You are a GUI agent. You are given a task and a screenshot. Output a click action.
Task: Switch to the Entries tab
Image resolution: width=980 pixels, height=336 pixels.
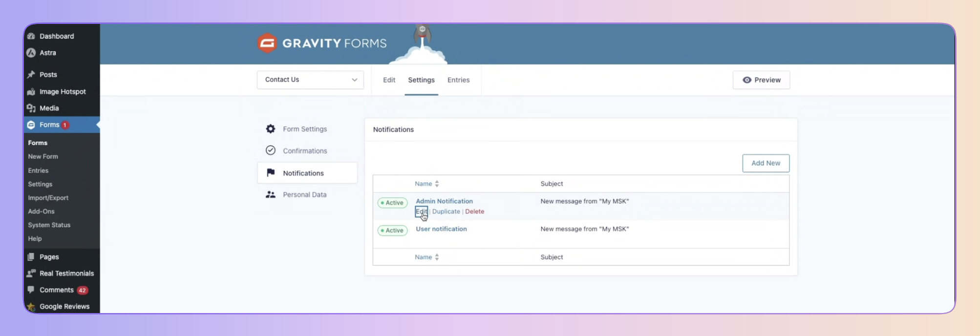coord(458,80)
